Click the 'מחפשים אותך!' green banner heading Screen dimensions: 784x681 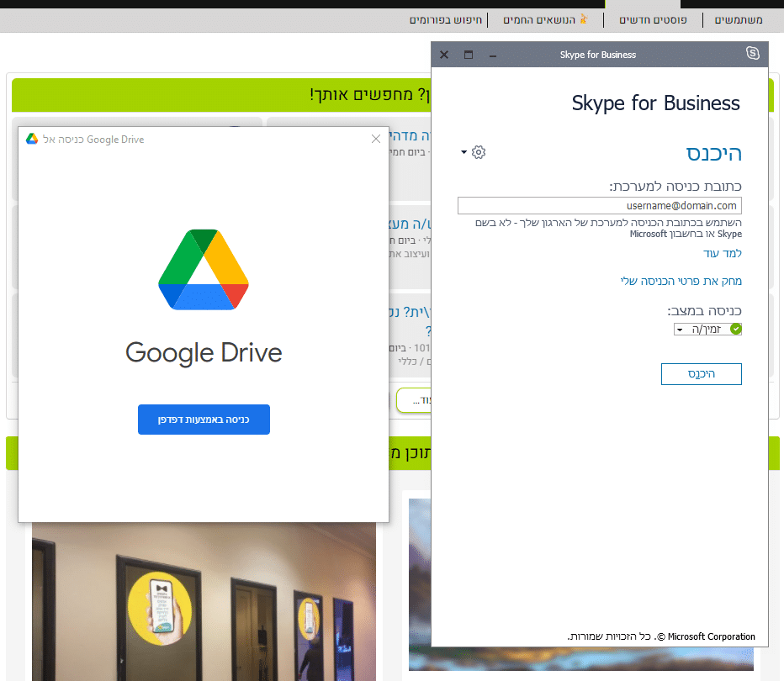pyautogui.click(x=369, y=94)
